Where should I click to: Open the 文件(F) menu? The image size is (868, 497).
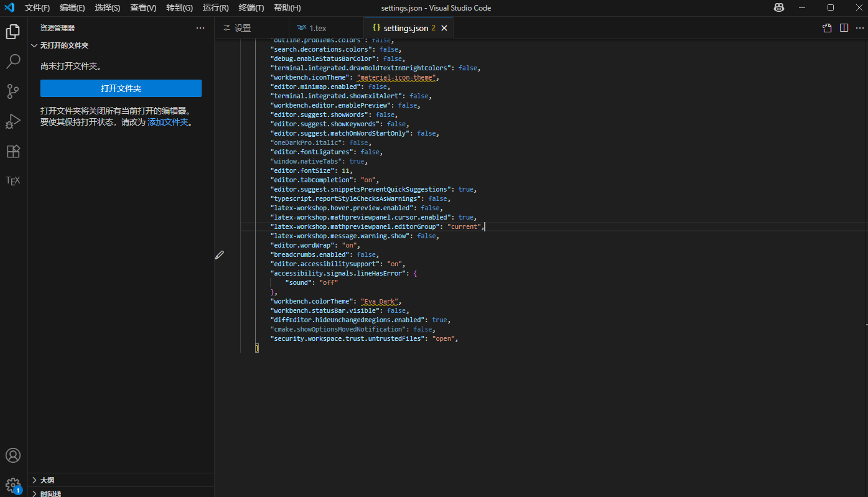37,8
